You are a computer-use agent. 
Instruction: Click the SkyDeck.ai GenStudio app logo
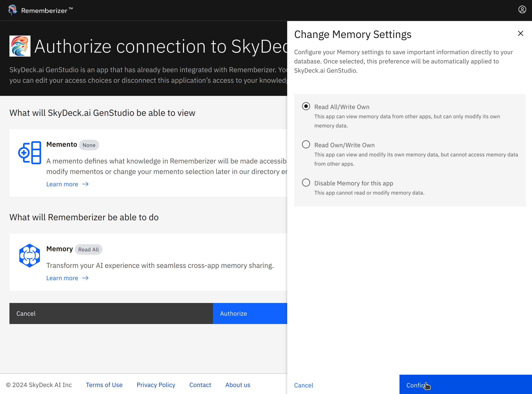(x=20, y=46)
